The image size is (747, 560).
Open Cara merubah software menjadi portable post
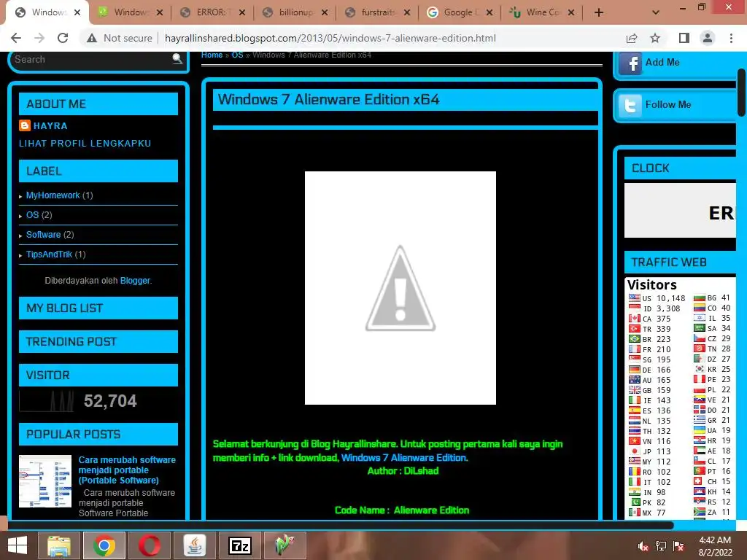(x=127, y=470)
